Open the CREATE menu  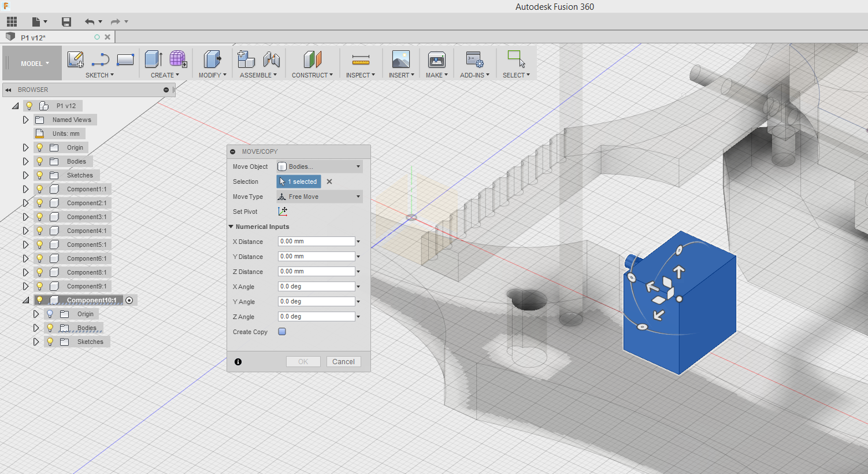[x=165, y=75]
